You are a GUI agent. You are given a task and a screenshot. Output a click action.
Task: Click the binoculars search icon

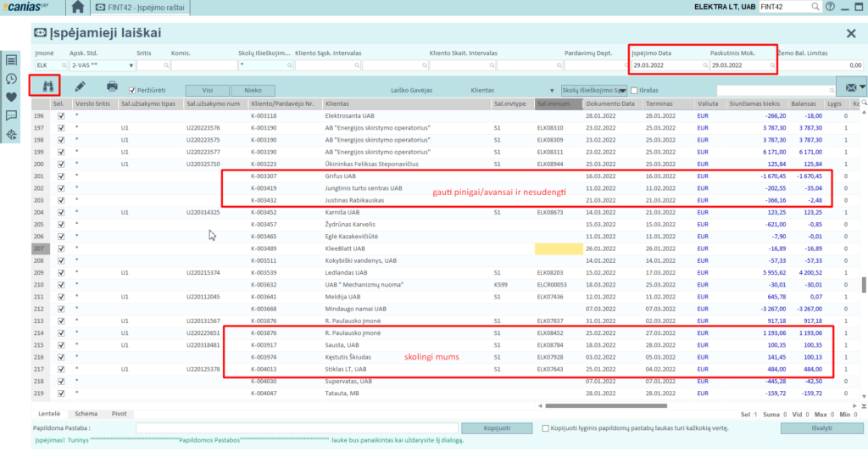coord(45,86)
